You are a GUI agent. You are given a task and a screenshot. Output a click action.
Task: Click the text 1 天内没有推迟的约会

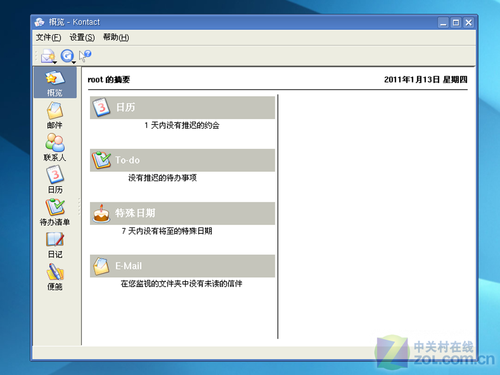tap(182, 126)
